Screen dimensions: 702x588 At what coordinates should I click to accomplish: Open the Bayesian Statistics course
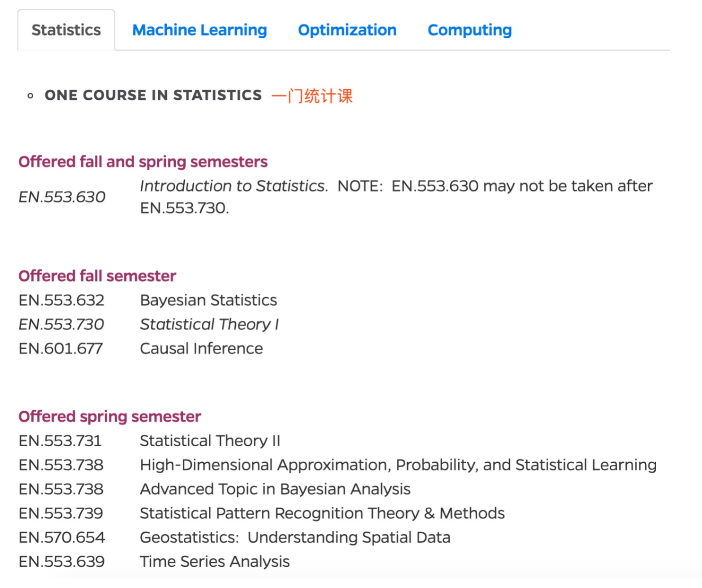click(x=208, y=301)
